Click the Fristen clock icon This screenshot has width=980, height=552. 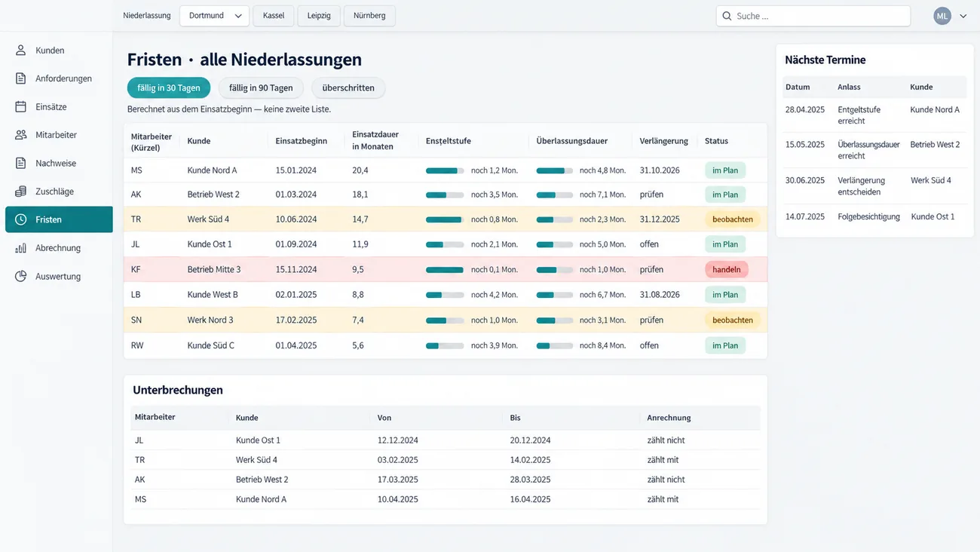pyautogui.click(x=21, y=219)
